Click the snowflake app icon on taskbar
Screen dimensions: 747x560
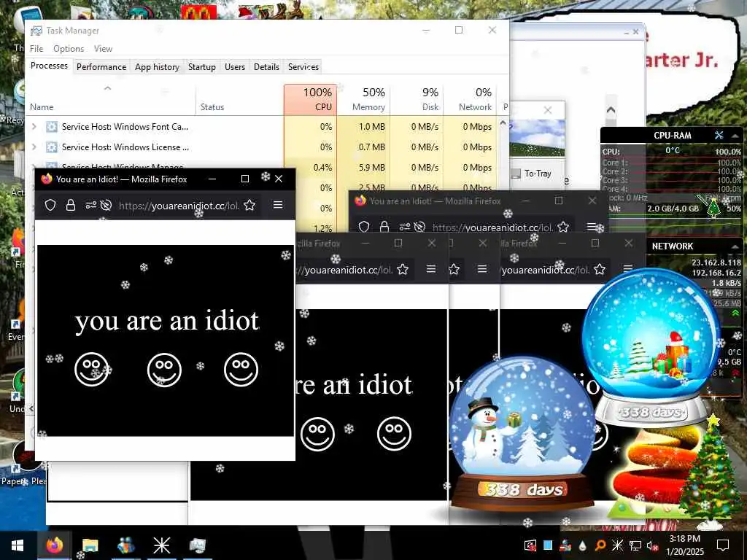[161, 545]
